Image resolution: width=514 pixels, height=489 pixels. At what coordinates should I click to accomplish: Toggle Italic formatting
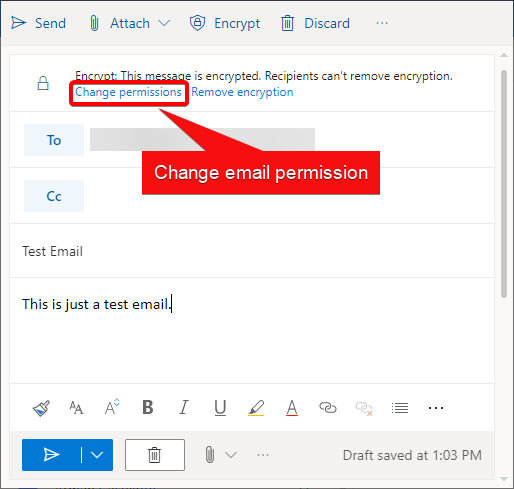pos(184,407)
